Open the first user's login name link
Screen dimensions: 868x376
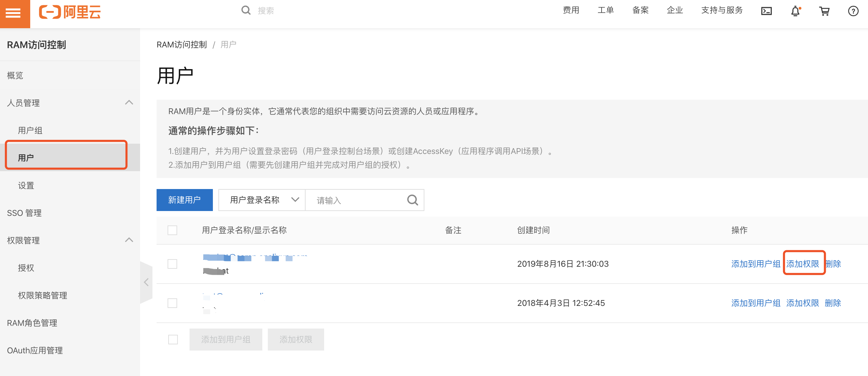[255, 257]
